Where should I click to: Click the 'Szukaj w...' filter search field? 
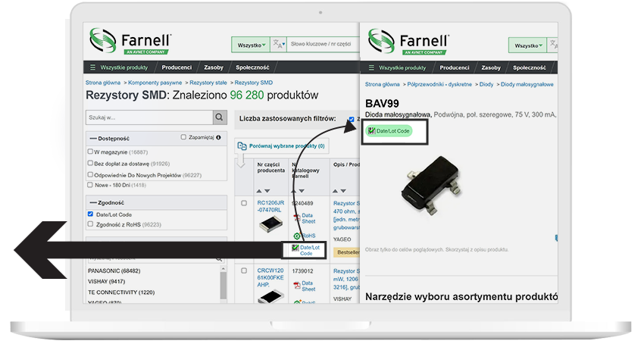(149, 117)
